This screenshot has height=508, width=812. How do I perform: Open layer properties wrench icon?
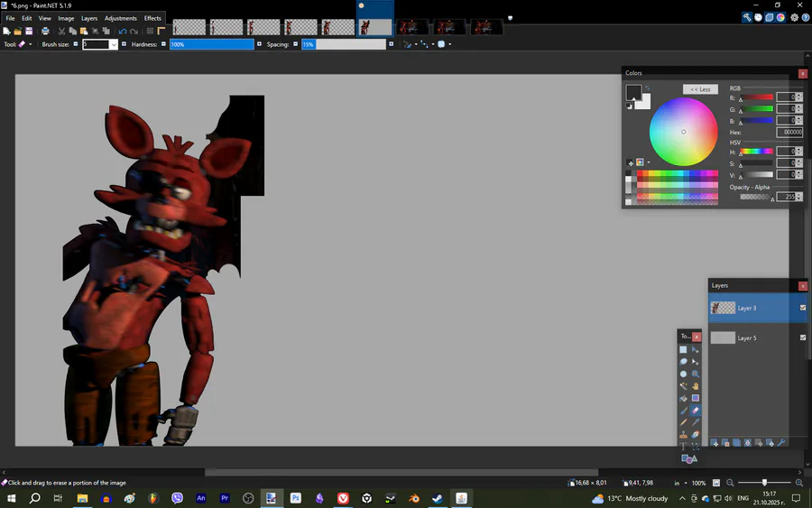point(781,443)
